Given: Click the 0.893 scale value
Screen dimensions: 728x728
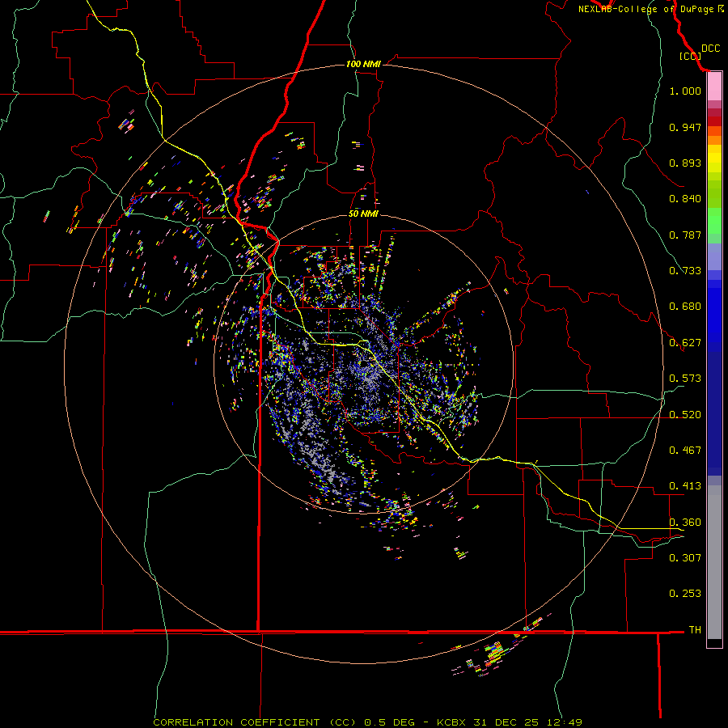Looking at the screenshot, I should point(685,163).
